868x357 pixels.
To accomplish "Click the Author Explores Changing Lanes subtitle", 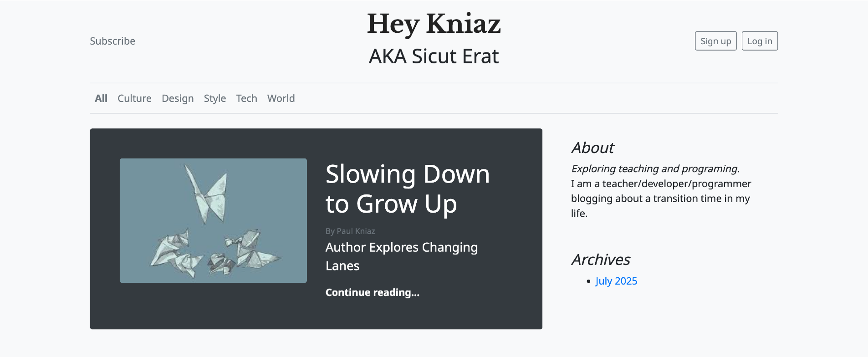I will click(x=401, y=256).
